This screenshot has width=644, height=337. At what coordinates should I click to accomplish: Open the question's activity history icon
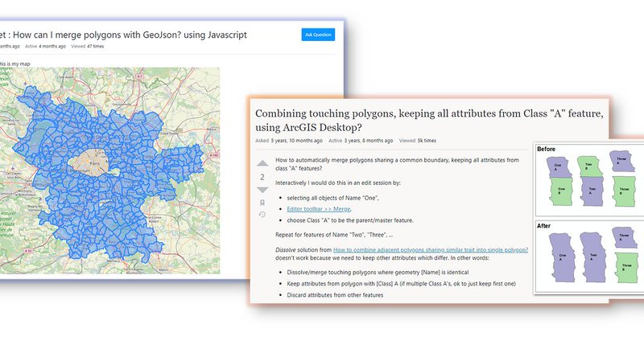[262, 214]
